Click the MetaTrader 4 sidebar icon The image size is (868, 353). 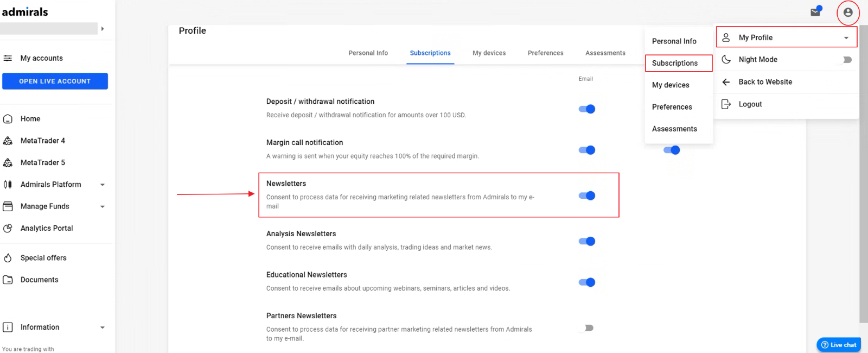pyautogui.click(x=8, y=141)
